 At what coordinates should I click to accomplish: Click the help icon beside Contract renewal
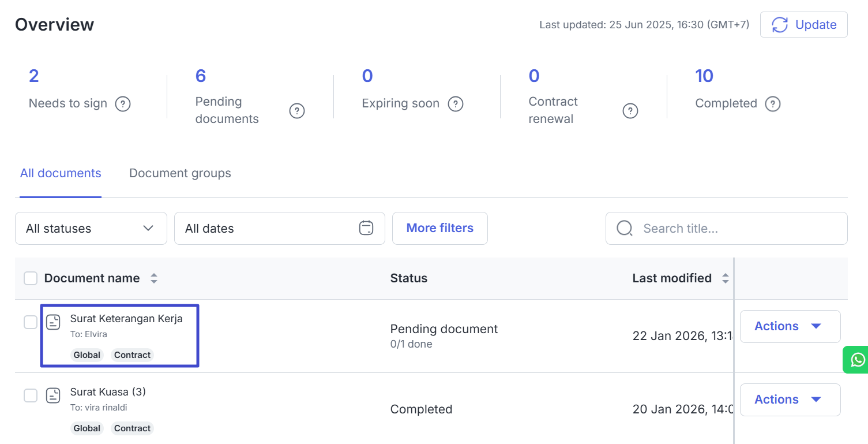[630, 111]
